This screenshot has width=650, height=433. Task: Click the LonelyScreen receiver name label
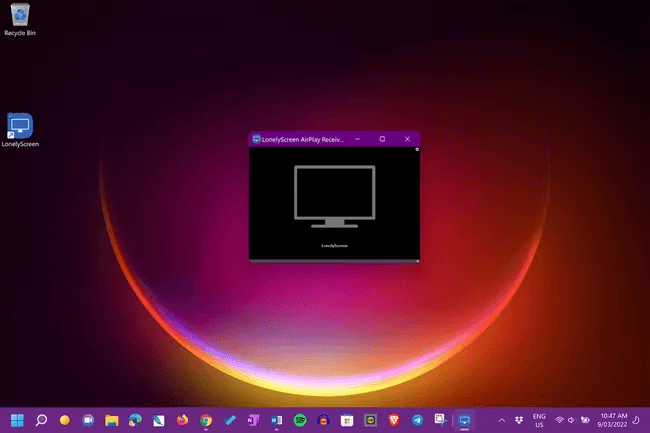coord(334,245)
